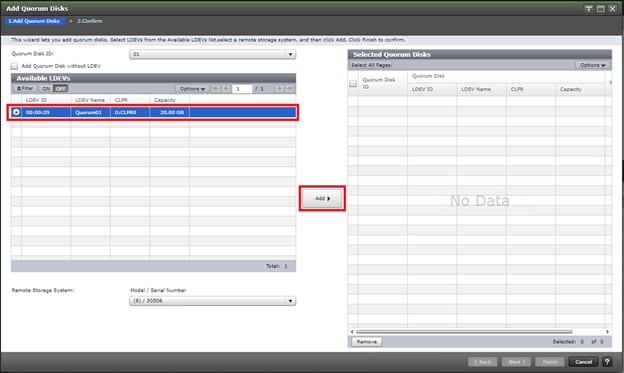This screenshot has width=624, height=373.
Task: Go to next page of Available LDEVs
Action: coord(279,88)
